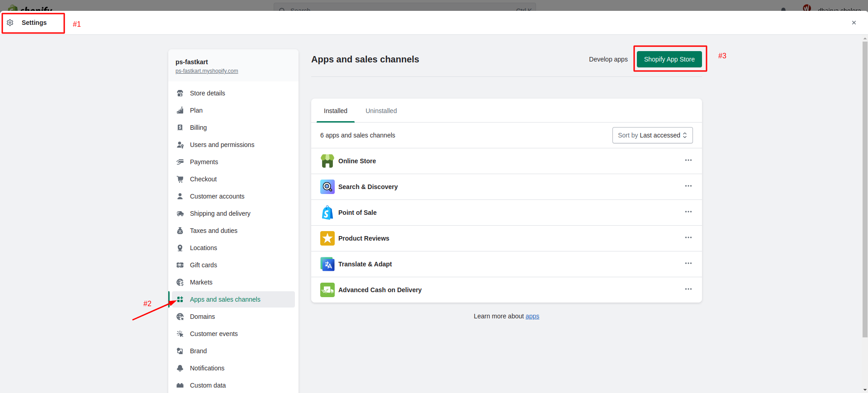Viewport: 868px width, 393px height.
Task: Open more options for Product Reviews
Action: pos(688,238)
